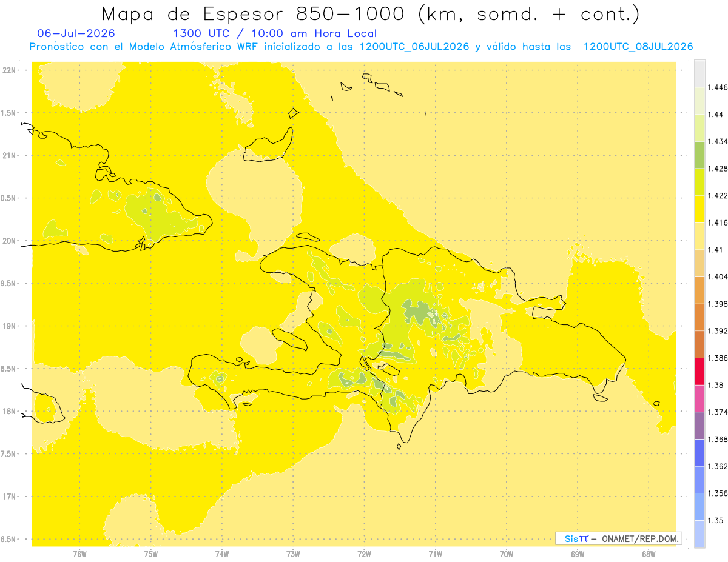Select the legend value '1.362'
728x562 pixels.
pyautogui.click(x=718, y=466)
